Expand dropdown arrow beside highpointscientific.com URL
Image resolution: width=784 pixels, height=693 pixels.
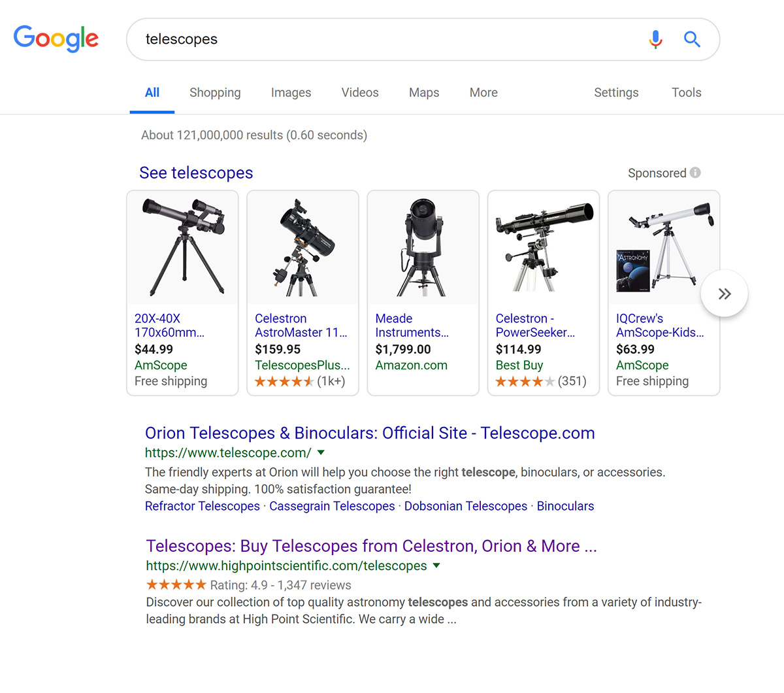click(436, 566)
